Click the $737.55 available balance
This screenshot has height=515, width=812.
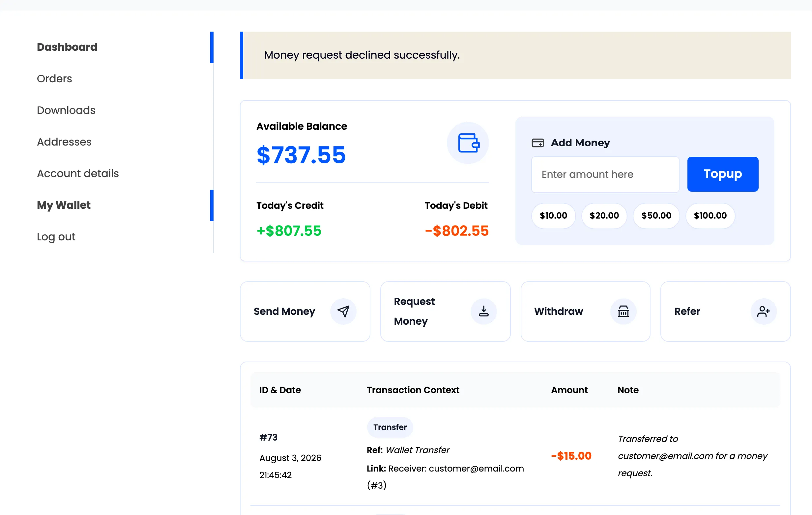(x=301, y=155)
